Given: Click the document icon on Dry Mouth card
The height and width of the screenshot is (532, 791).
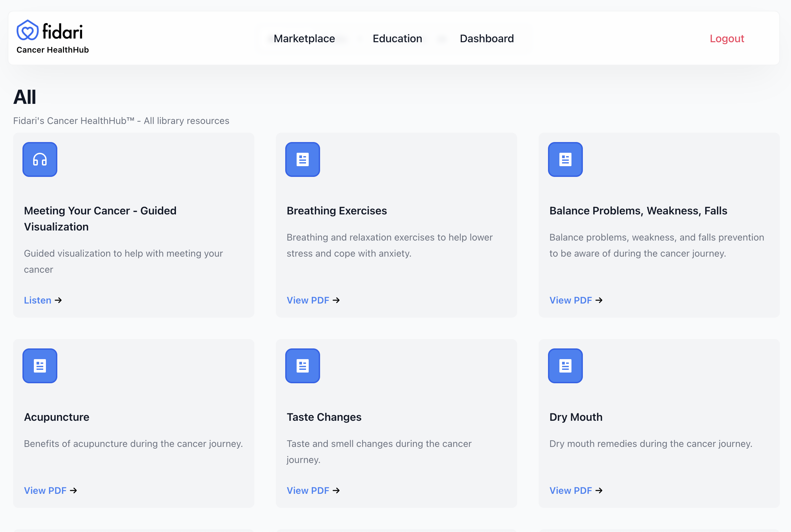Looking at the screenshot, I should pyautogui.click(x=565, y=366).
